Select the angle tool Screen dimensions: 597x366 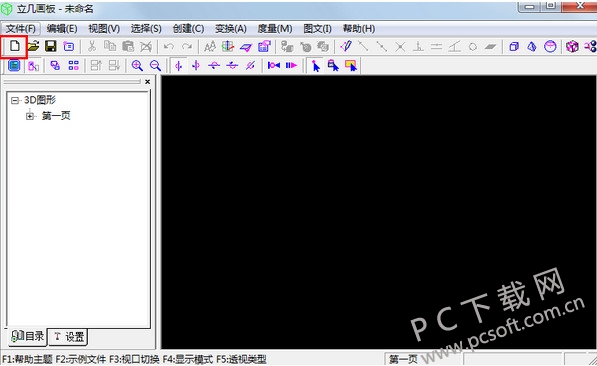pyautogui.click(x=455, y=46)
